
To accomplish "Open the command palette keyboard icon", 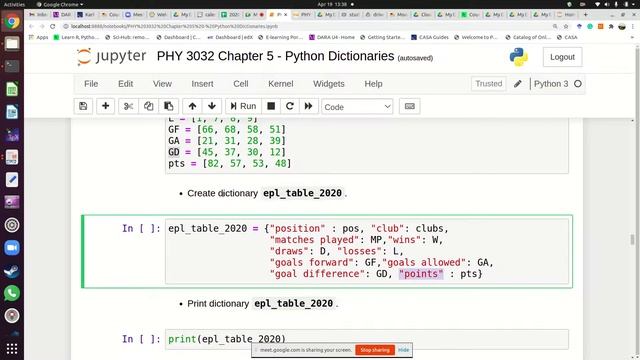I will [x=409, y=106].
